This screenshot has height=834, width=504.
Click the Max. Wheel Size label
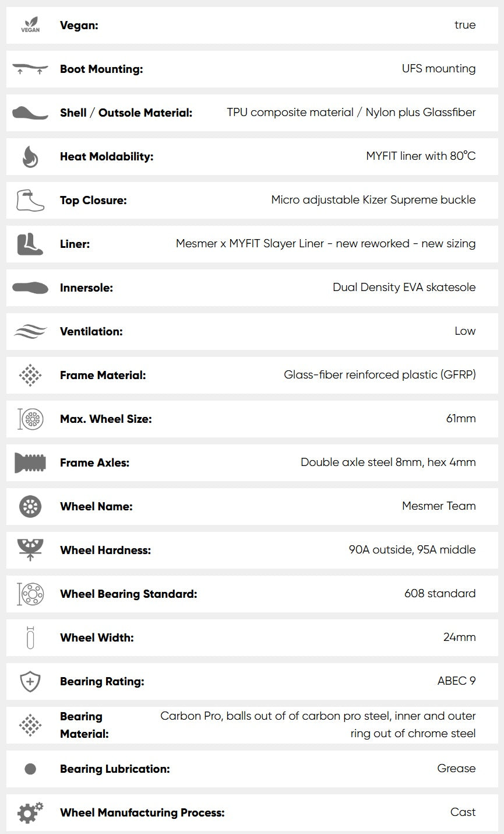[x=105, y=419]
